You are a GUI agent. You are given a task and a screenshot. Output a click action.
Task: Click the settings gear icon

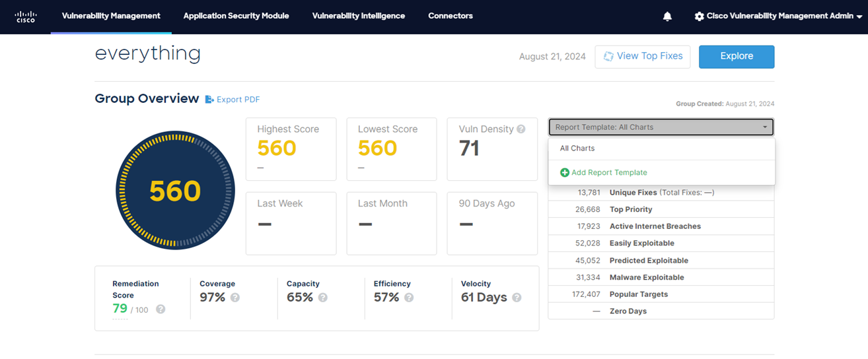click(x=699, y=16)
